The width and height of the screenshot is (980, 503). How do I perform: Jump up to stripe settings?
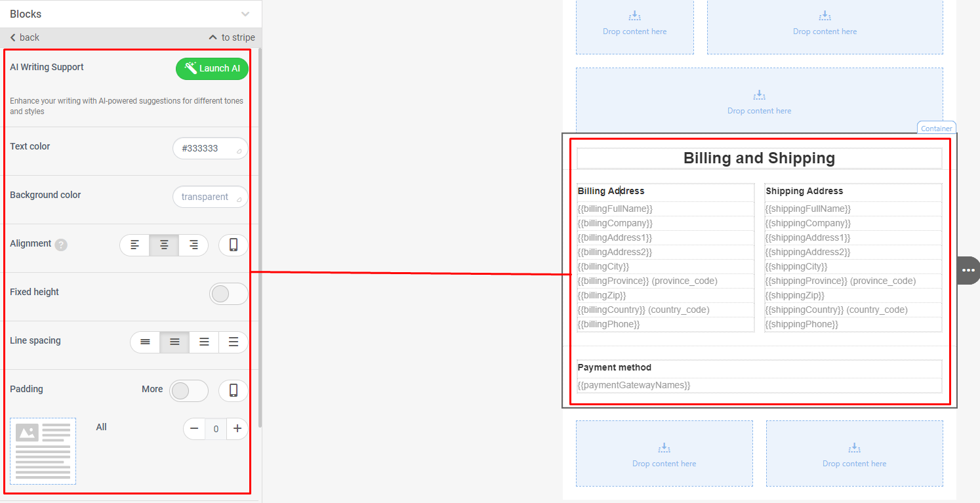[232, 37]
